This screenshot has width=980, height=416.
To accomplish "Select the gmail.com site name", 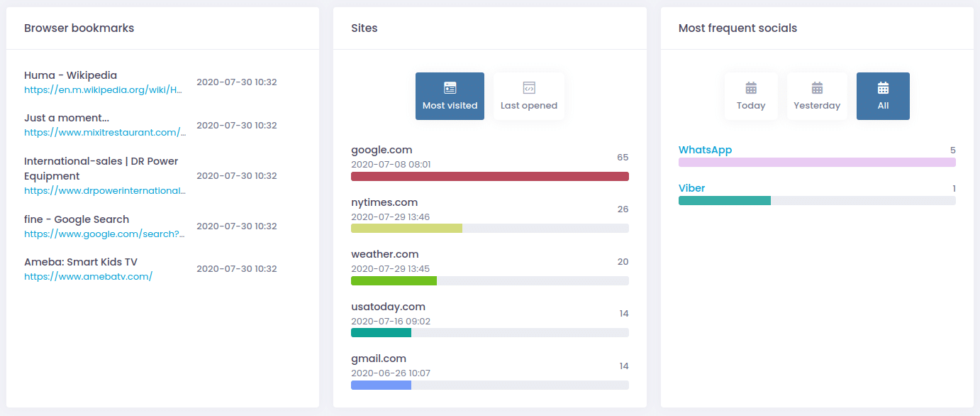I will (379, 358).
